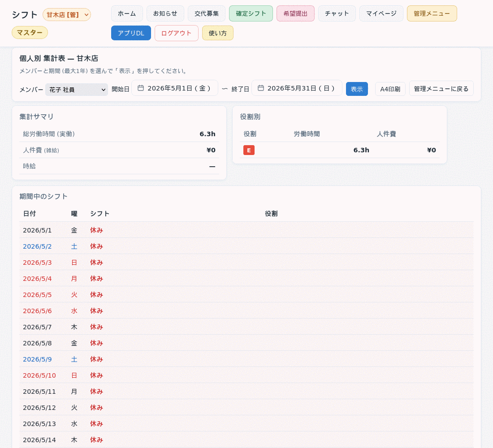Click 労働時間 column header in 役割別

click(307, 134)
